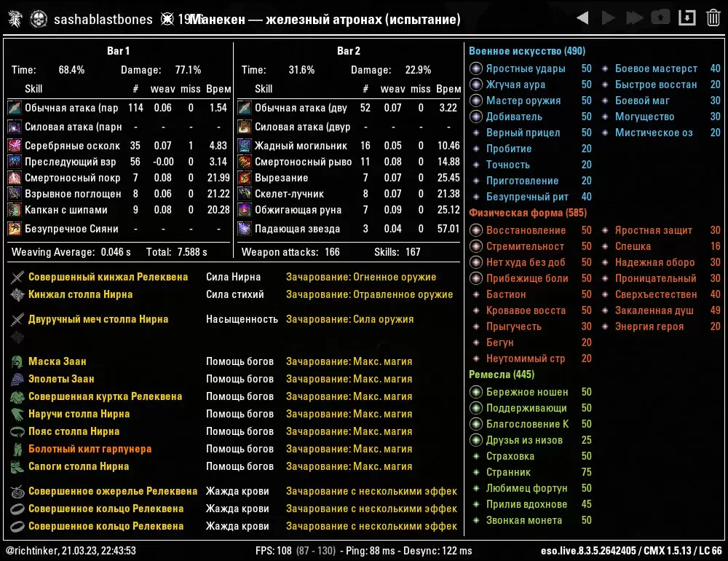
Task: Click the Боевое мастерство champion entry
Action: 661,68
